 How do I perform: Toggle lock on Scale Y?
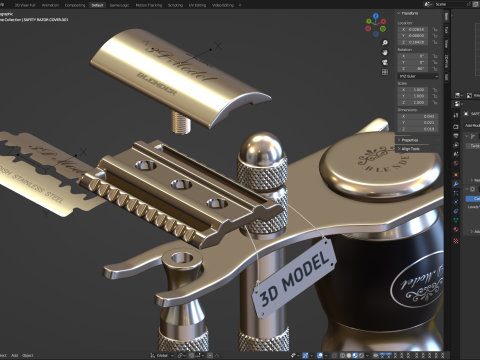tap(435, 96)
